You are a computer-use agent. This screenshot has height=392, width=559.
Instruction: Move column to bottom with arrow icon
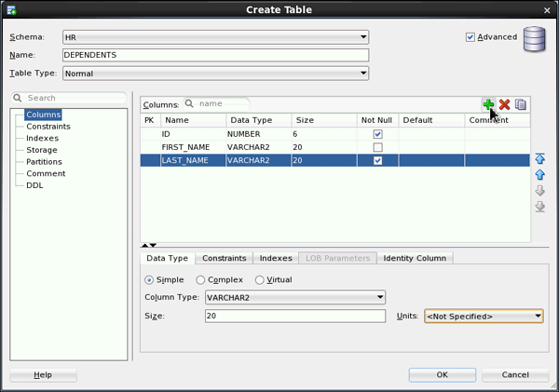(539, 207)
